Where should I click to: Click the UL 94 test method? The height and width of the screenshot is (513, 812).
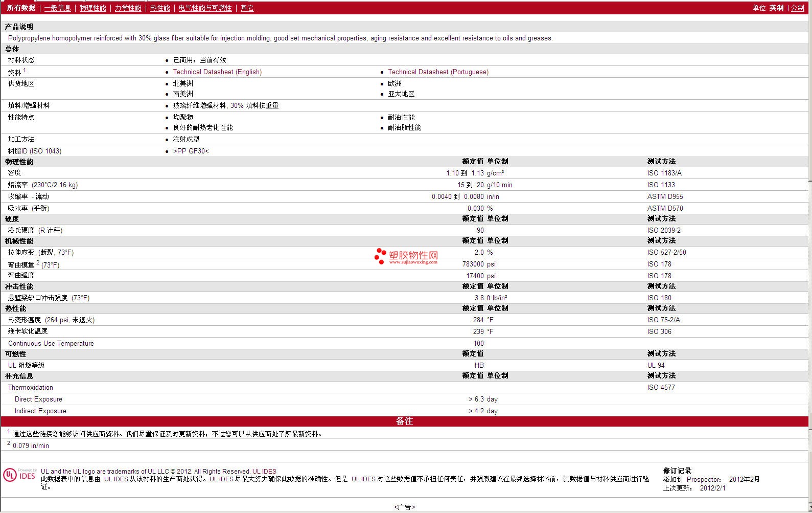point(656,366)
